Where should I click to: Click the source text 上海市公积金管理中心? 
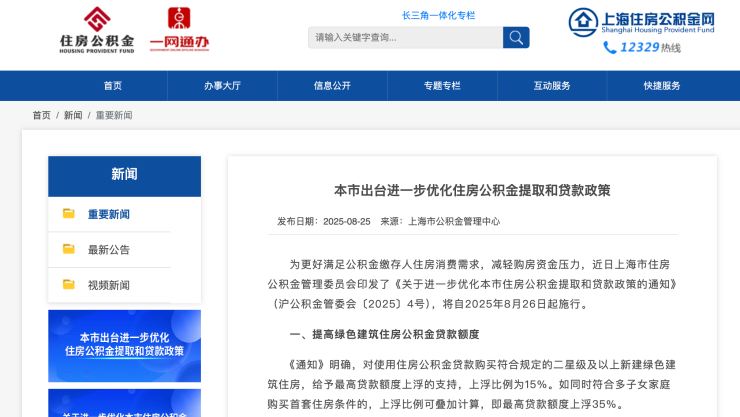click(x=454, y=221)
